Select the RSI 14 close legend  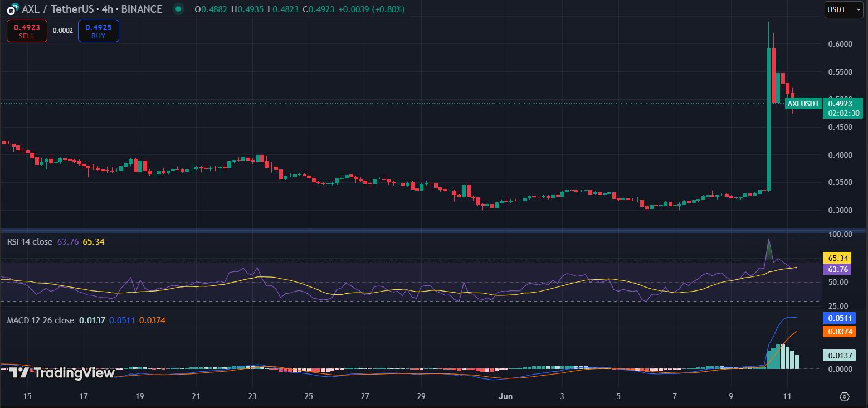pos(30,242)
